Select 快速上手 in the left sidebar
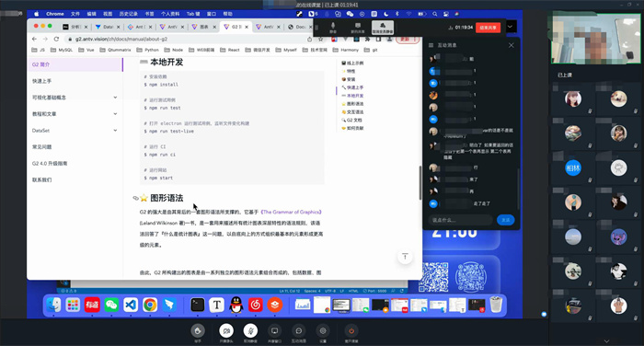This screenshot has height=346, width=644. tap(42, 81)
